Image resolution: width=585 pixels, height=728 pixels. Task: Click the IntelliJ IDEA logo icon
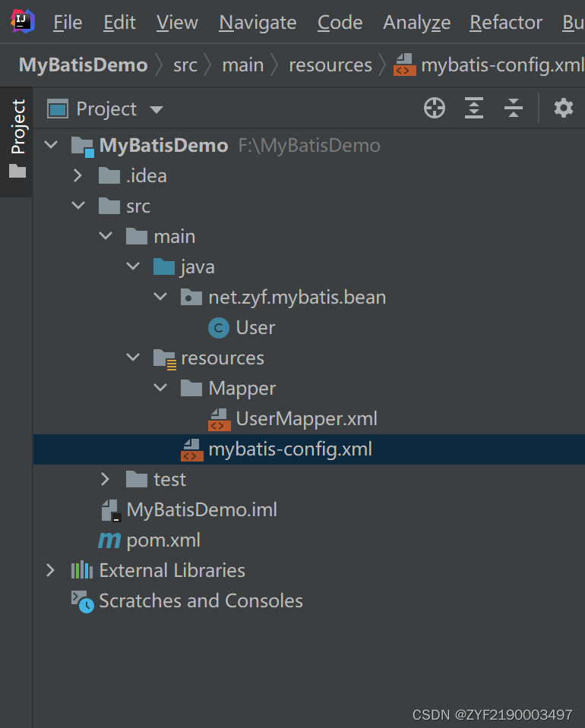point(22,21)
